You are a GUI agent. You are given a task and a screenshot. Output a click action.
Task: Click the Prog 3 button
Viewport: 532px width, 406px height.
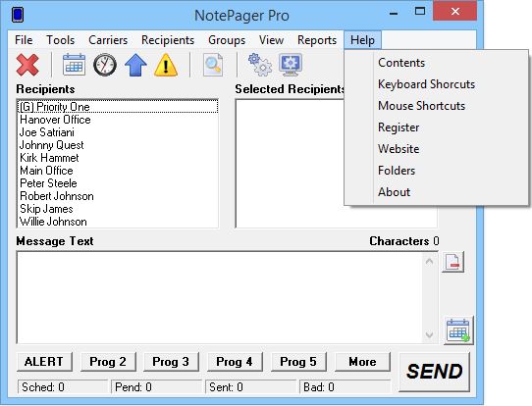[171, 362]
